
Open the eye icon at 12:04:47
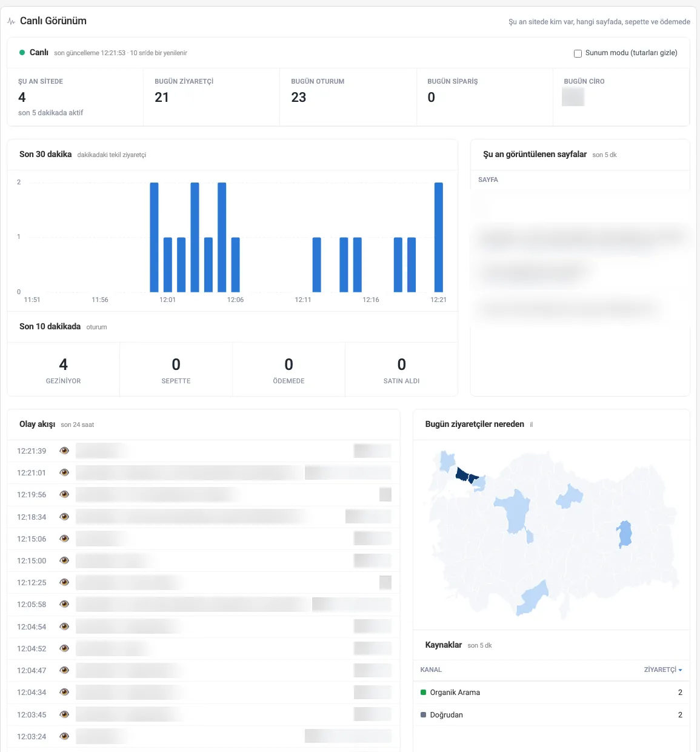pos(64,670)
